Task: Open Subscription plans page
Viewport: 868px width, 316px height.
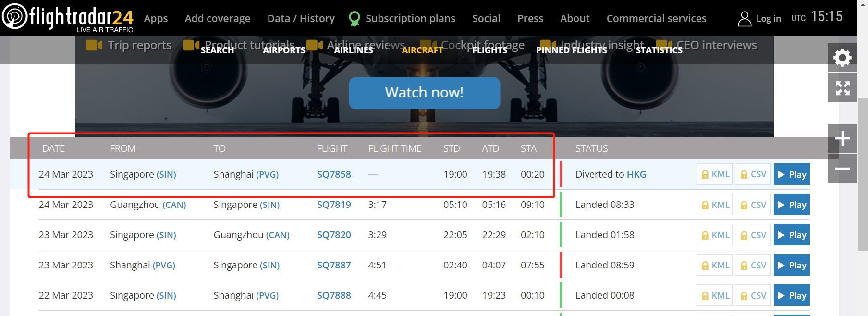Action: tap(410, 19)
